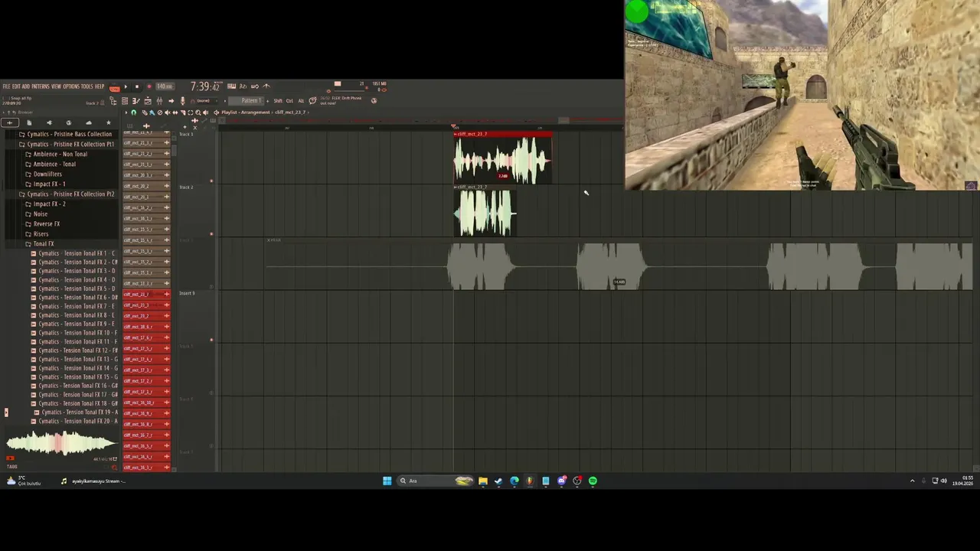Click the transport Play button
The image size is (980, 551).
(x=126, y=86)
